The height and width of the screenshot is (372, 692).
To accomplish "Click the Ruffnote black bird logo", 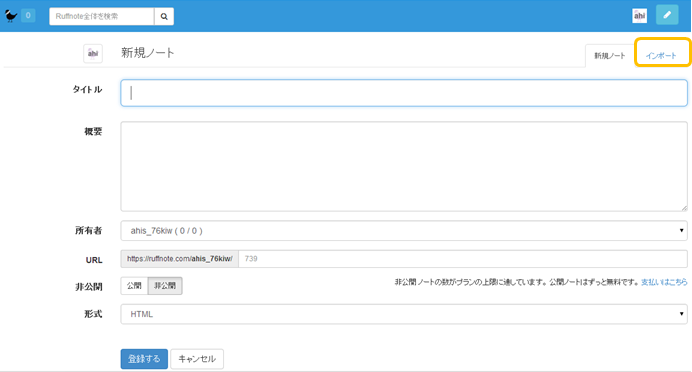I will (x=11, y=16).
